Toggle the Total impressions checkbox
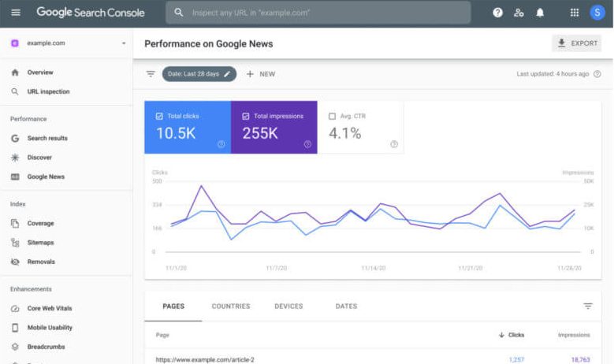Image resolution: width=614 pixels, height=364 pixels. tap(246, 116)
